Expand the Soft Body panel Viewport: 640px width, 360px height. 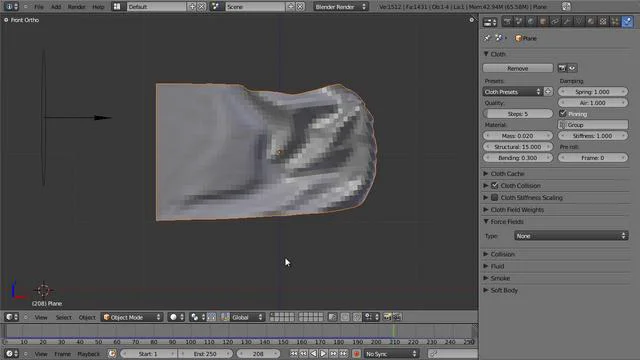[x=486, y=290]
